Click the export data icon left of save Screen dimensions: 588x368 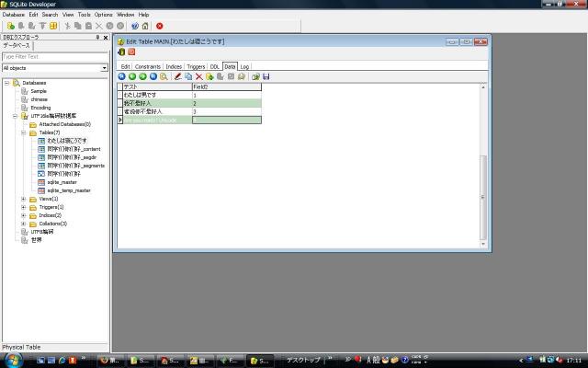(255, 76)
